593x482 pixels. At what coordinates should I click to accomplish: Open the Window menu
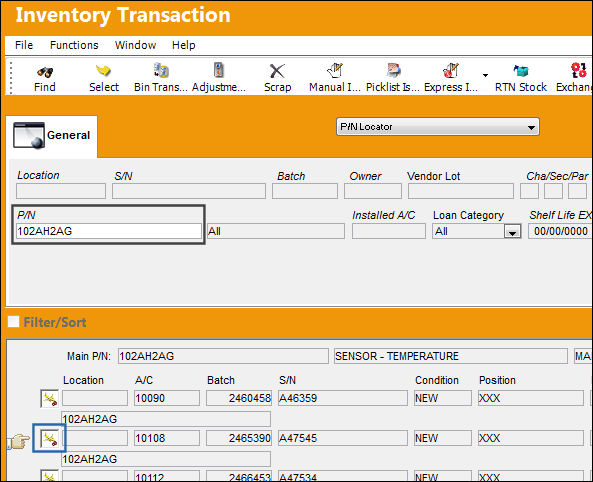click(x=135, y=45)
